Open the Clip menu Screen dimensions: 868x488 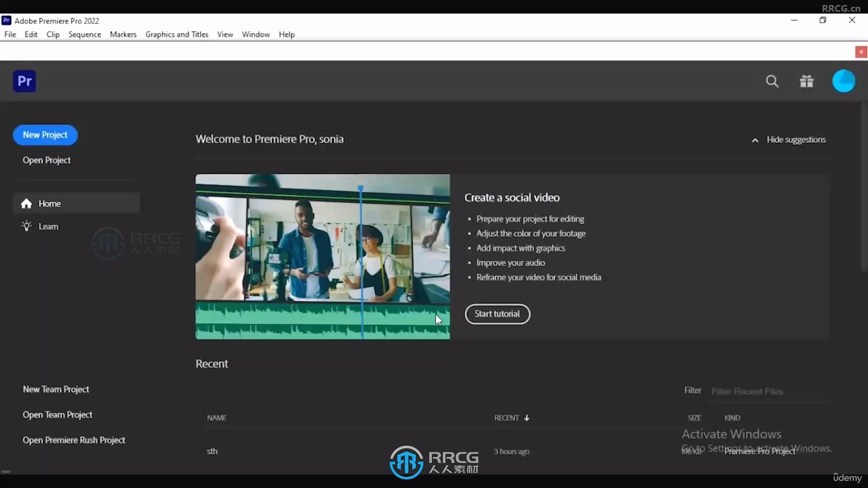[53, 34]
